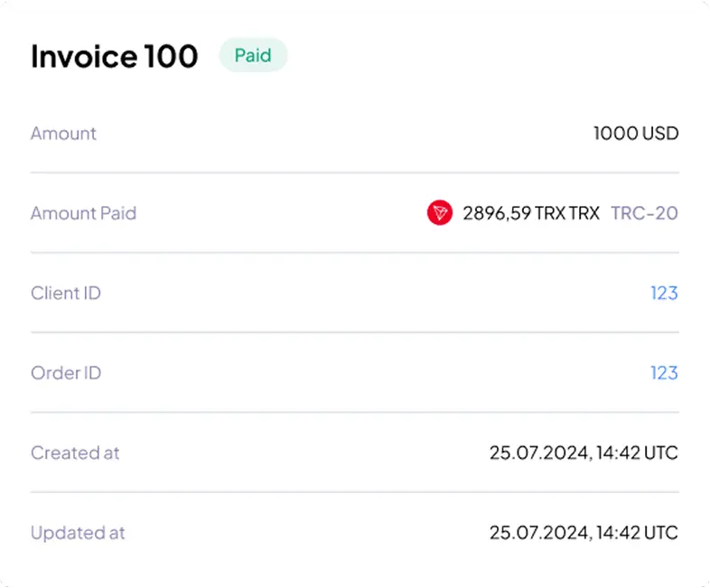The image size is (710, 588).
Task: Click the Order ID row label
Action: click(x=66, y=373)
